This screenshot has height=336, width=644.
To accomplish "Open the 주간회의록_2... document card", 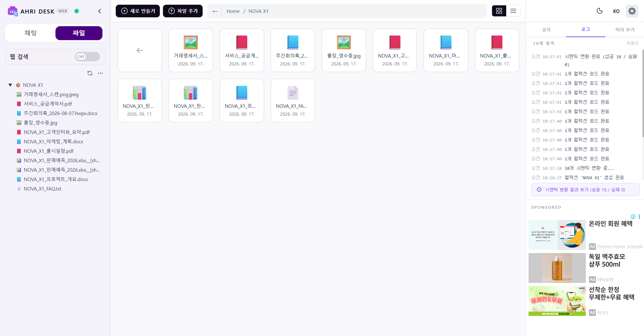I will [x=293, y=50].
